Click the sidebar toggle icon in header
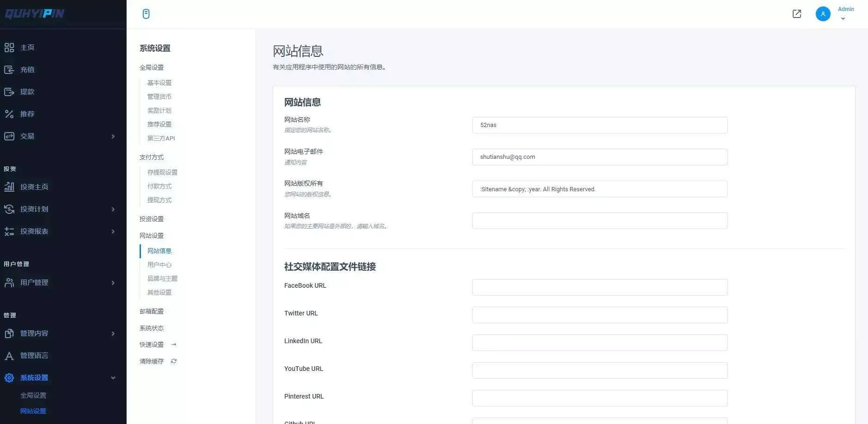The image size is (868, 424). pyautogui.click(x=146, y=14)
